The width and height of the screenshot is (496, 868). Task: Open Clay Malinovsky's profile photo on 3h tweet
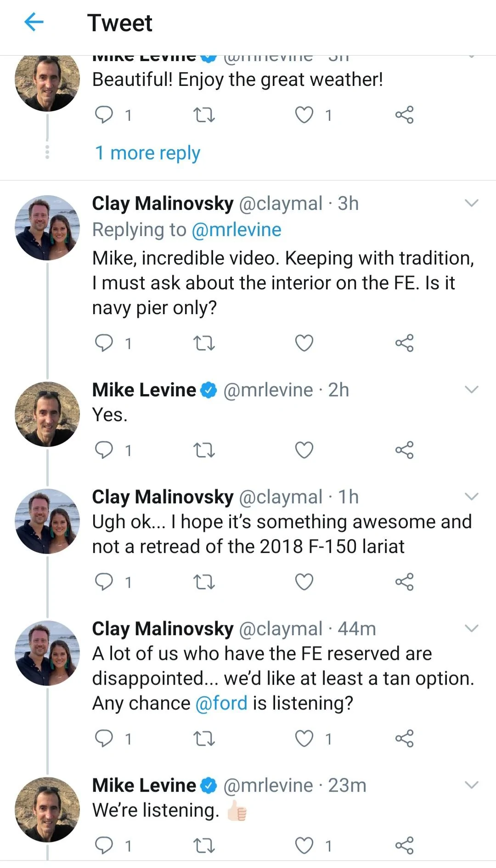coord(47,228)
